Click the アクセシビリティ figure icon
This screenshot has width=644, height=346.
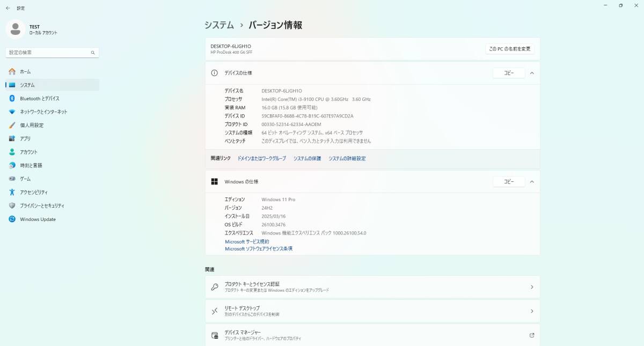point(12,192)
